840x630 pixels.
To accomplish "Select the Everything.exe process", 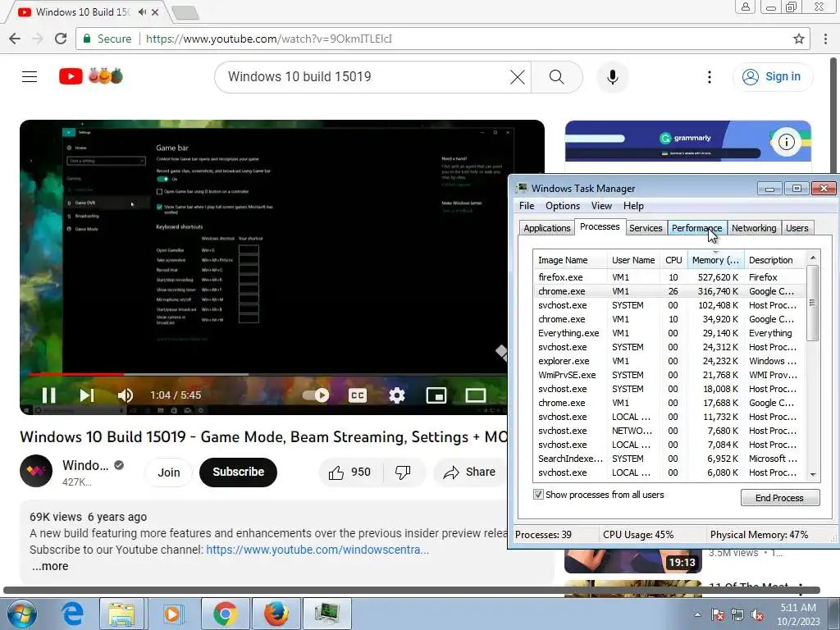I will click(669, 333).
